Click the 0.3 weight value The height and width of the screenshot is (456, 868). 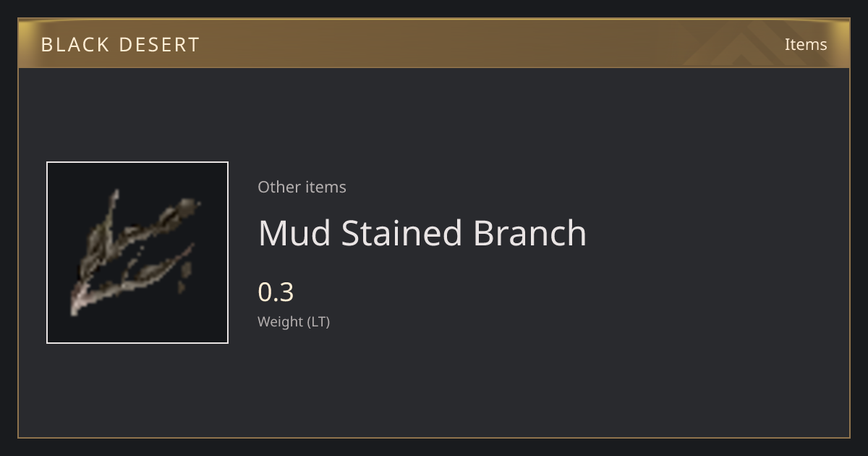(276, 292)
